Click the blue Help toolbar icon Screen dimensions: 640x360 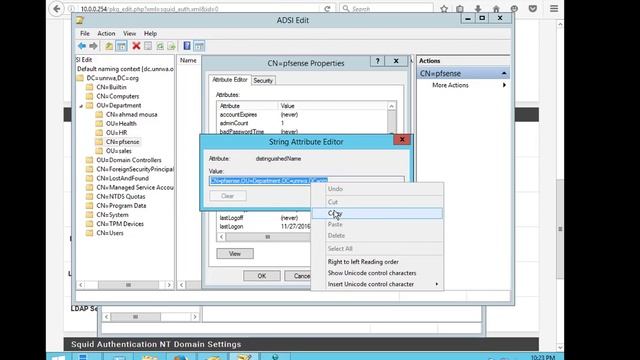[x=187, y=46]
